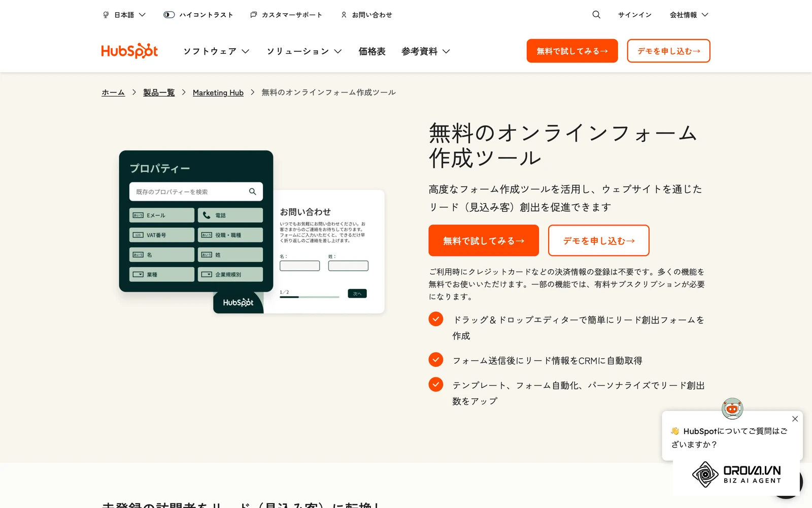Open the search magnifier icon in header
This screenshot has width=812, height=508.
coord(596,15)
